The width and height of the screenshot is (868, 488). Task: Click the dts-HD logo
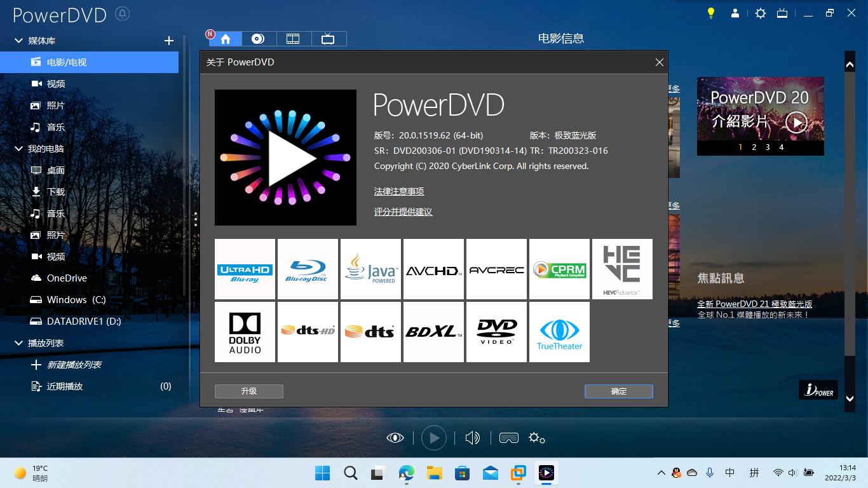click(x=308, y=332)
